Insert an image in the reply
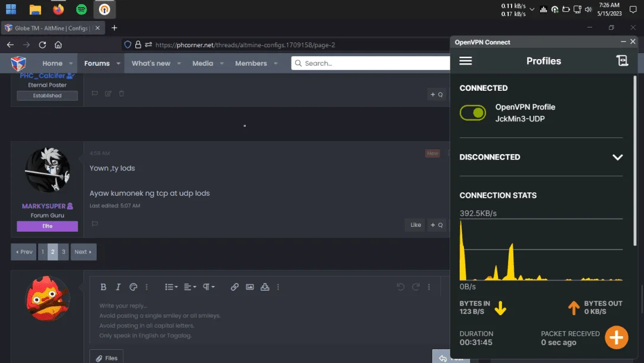The image size is (644, 363). click(x=250, y=287)
